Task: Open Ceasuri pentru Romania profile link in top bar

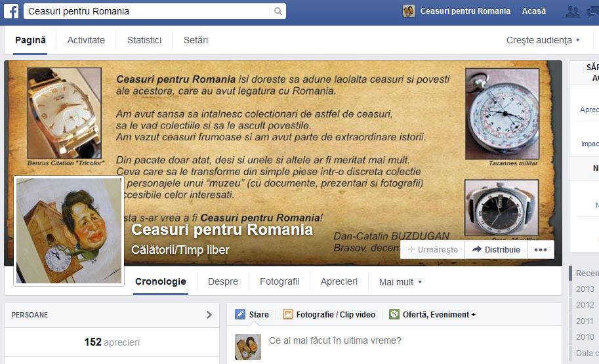Action: point(465,11)
